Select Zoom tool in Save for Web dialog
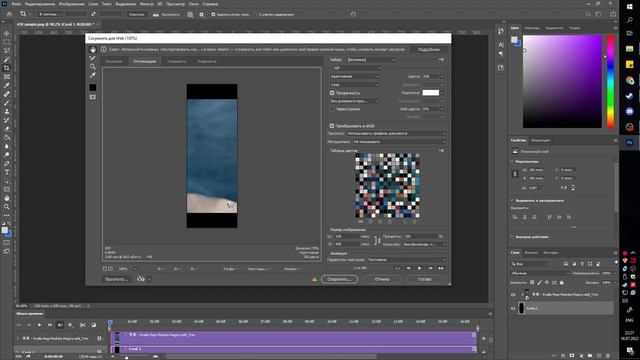The height and width of the screenshot is (360, 640). tap(93, 67)
